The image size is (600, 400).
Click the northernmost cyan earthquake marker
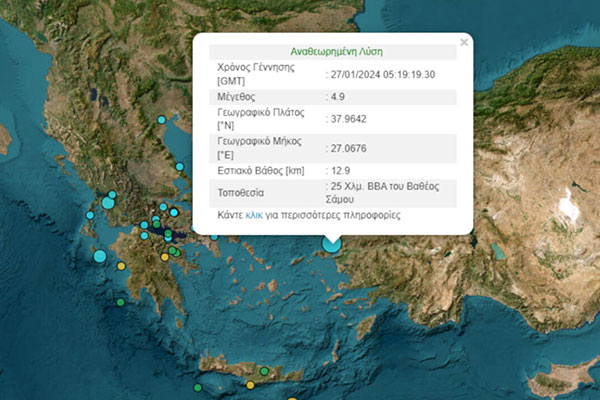click(x=161, y=121)
